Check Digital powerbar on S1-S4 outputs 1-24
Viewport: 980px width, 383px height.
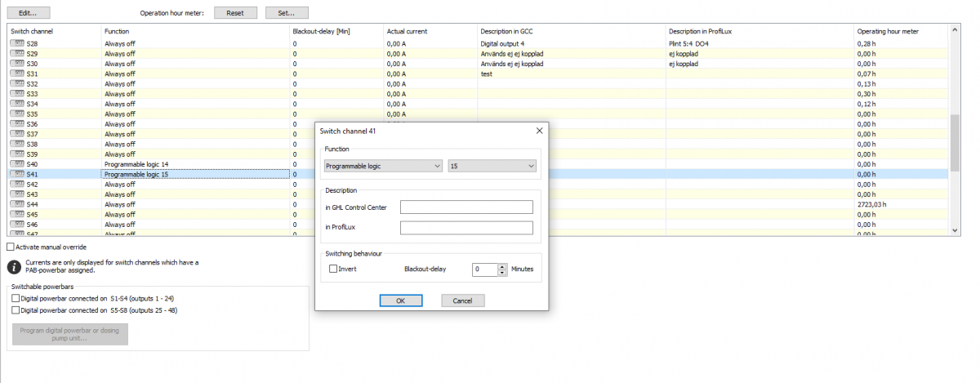point(16,298)
